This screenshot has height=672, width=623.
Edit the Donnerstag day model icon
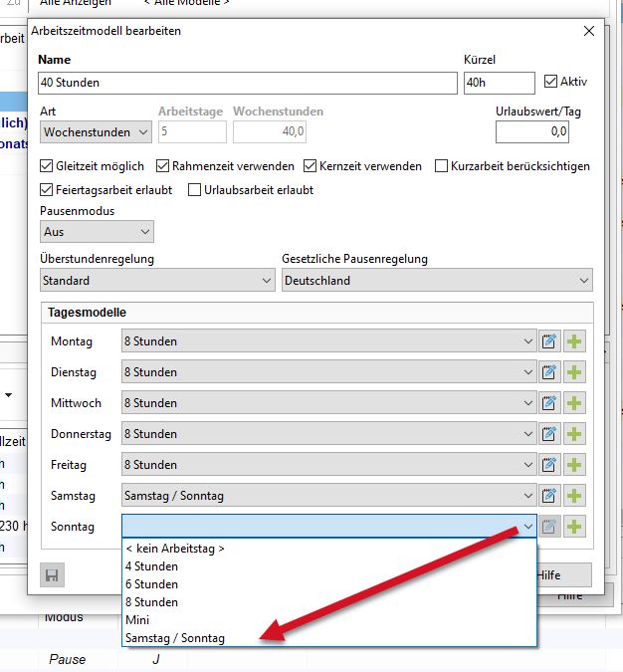549,434
